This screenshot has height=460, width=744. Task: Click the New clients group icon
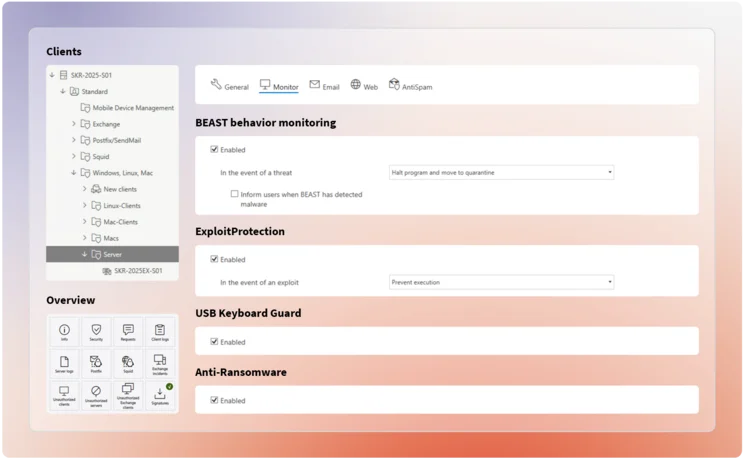(96, 189)
